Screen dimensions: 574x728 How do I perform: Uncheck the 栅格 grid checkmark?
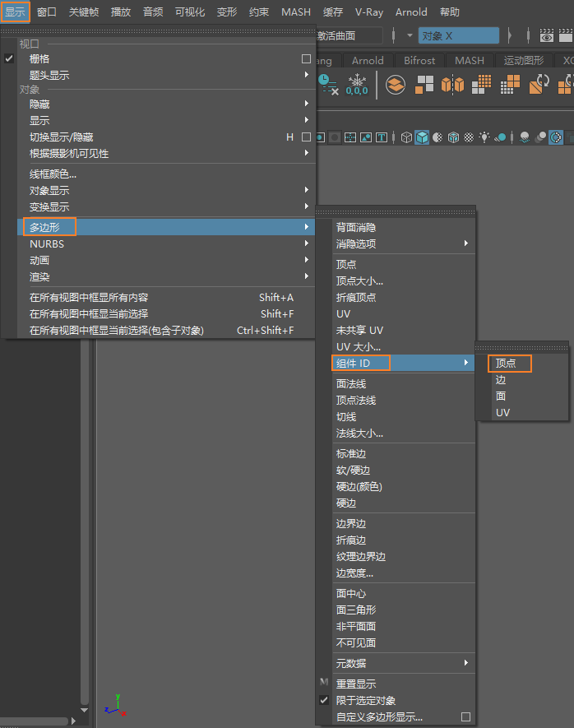tap(9, 58)
